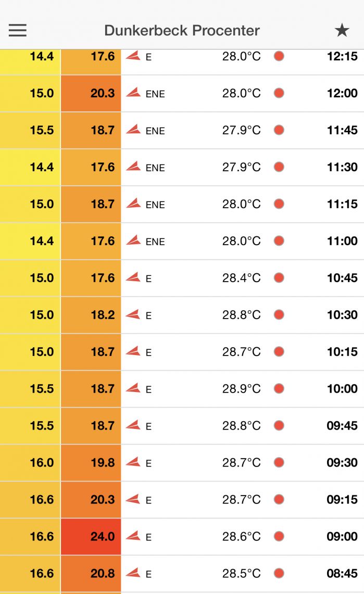Click the red status dot at 11:45

pyautogui.click(x=279, y=130)
